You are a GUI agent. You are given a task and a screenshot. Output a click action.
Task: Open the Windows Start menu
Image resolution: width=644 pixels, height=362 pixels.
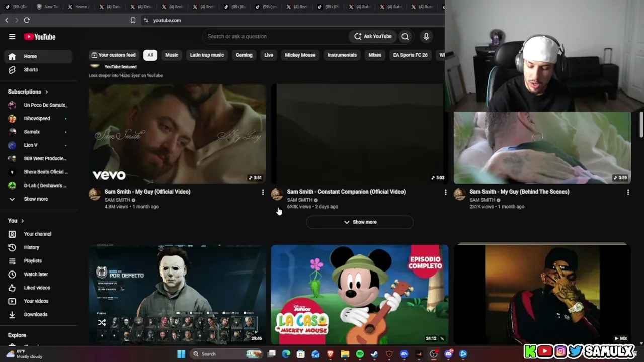point(181,354)
